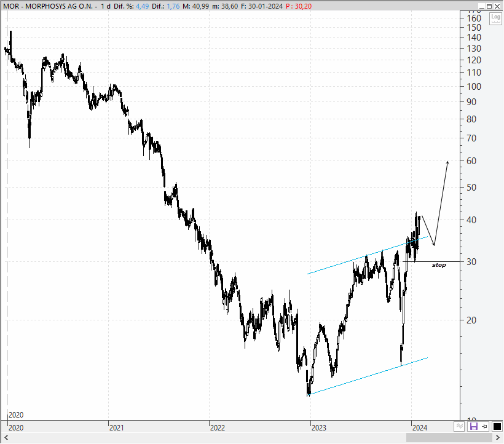This screenshot has height=444, width=504.
Task: Click the 30 price axis label
Action: [x=471, y=262]
